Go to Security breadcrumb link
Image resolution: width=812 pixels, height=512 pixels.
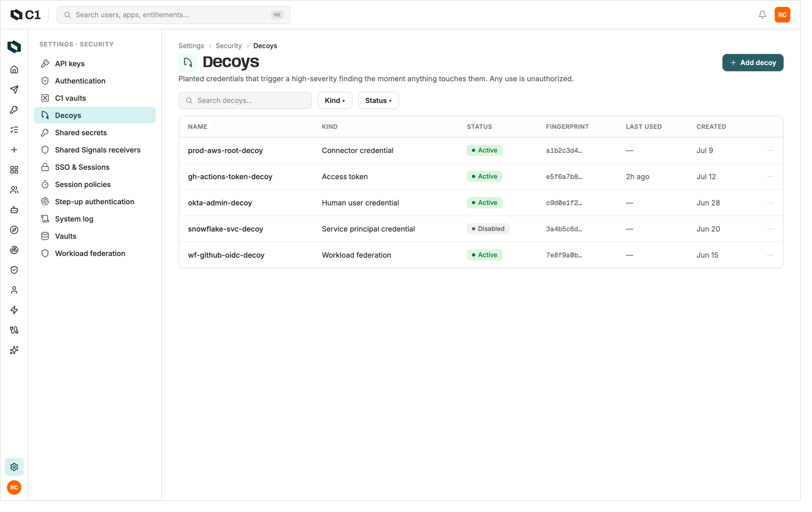click(x=228, y=46)
